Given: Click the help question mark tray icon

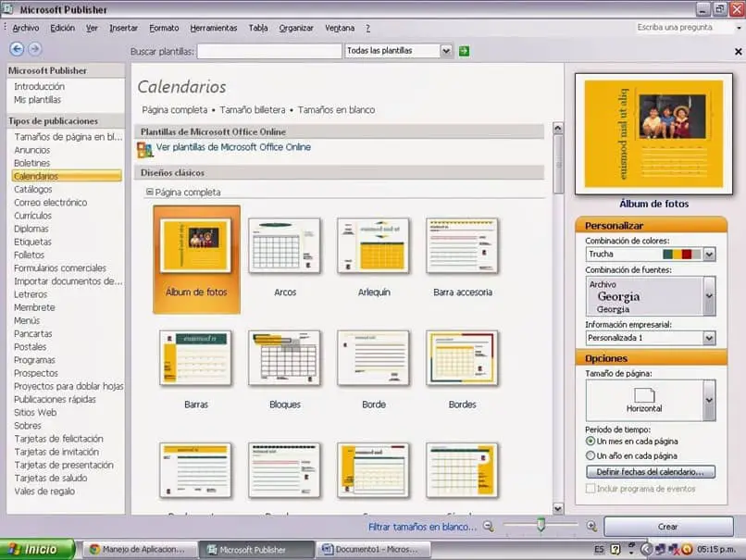Looking at the screenshot, I should click(615, 550).
